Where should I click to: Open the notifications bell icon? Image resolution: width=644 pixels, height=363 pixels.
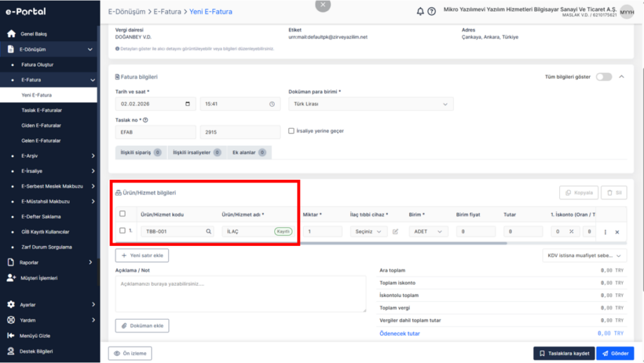(419, 11)
